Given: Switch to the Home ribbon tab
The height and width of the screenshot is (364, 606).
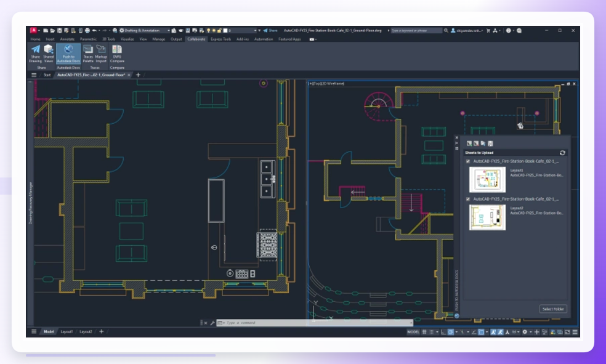Looking at the screenshot, I should pos(35,39).
